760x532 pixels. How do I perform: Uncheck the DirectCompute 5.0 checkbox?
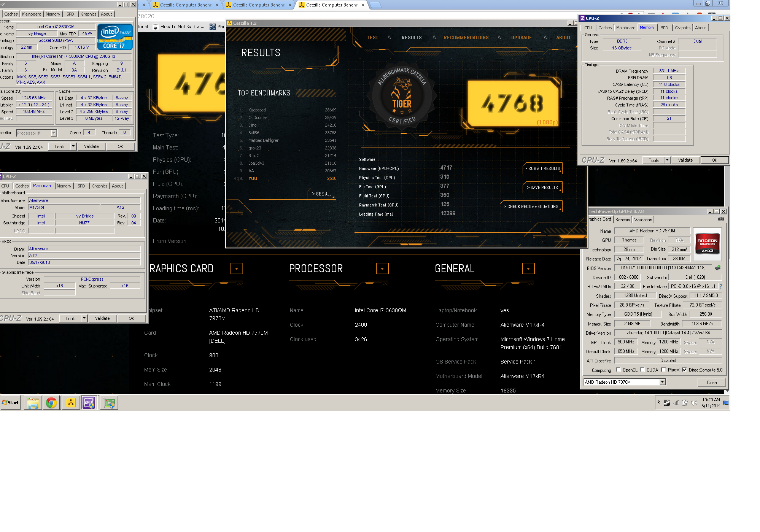pos(684,370)
